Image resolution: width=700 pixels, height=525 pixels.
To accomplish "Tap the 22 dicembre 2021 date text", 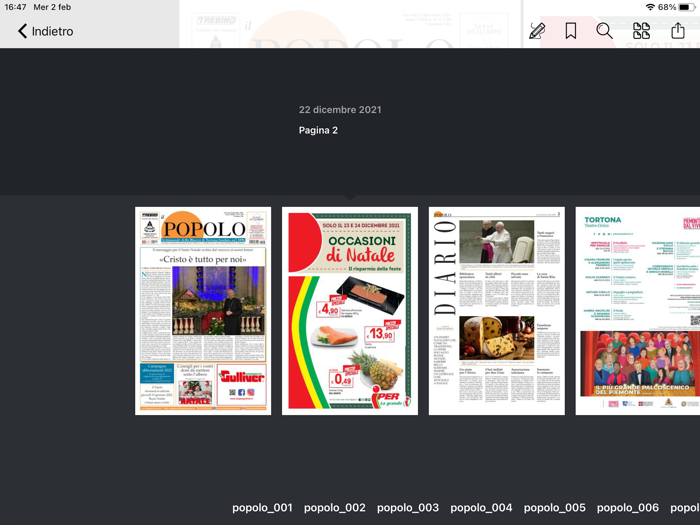I will click(x=340, y=110).
